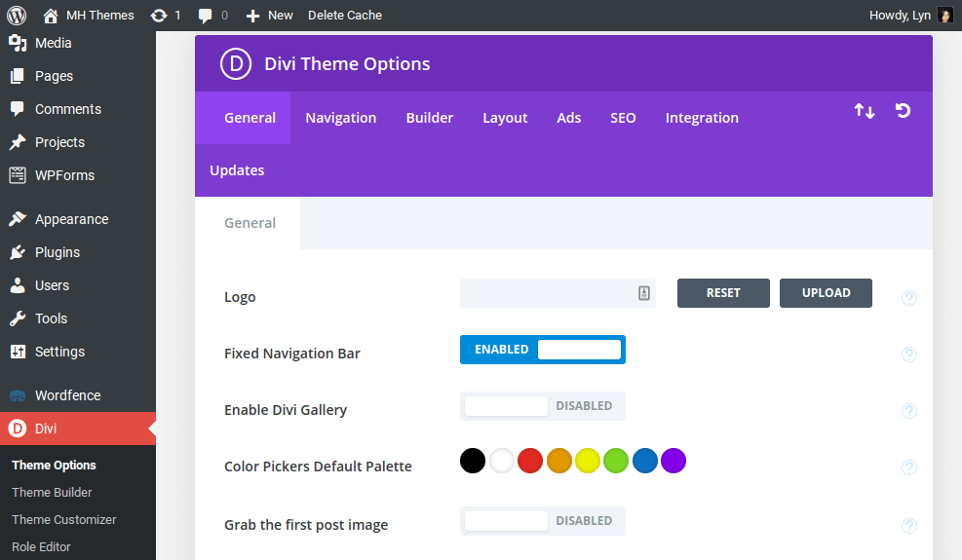Image resolution: width=962 pixels, height=560 pixels.
Task: Open help icon for Logo option
Action: point(908,297)
